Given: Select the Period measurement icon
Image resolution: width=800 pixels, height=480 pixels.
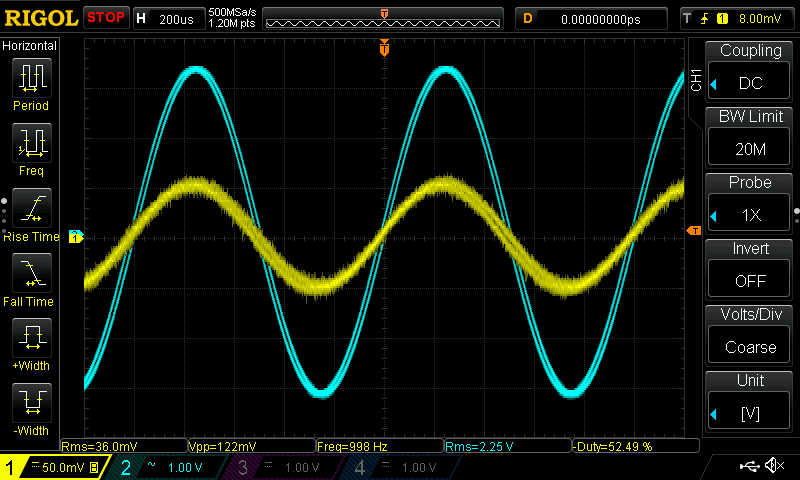Looking at the screenshot, I should 32,78.
